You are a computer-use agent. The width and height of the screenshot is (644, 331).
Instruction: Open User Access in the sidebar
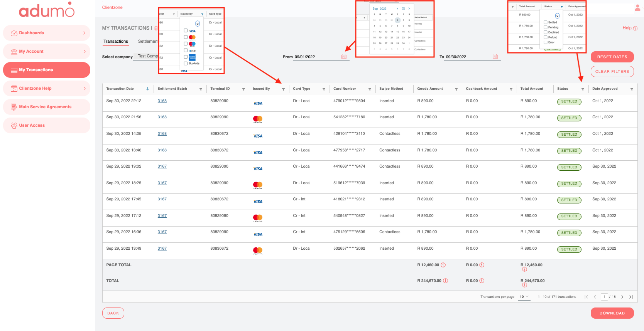[47, 126]
